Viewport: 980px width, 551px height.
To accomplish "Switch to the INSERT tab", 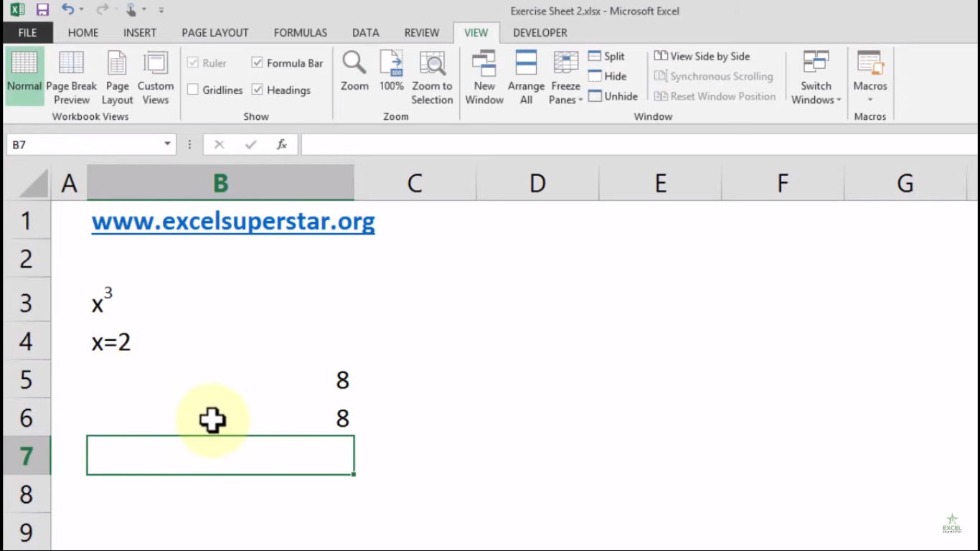I will click(140, 32).
